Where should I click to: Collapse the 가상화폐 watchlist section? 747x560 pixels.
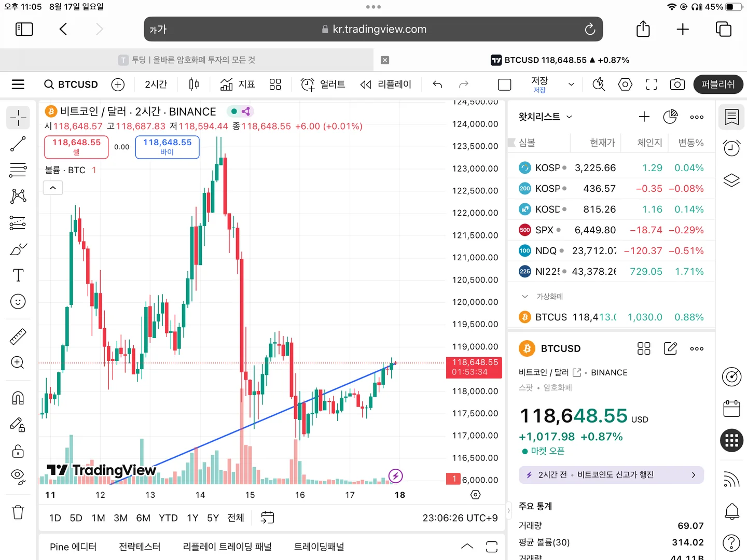tap(525, 297)
